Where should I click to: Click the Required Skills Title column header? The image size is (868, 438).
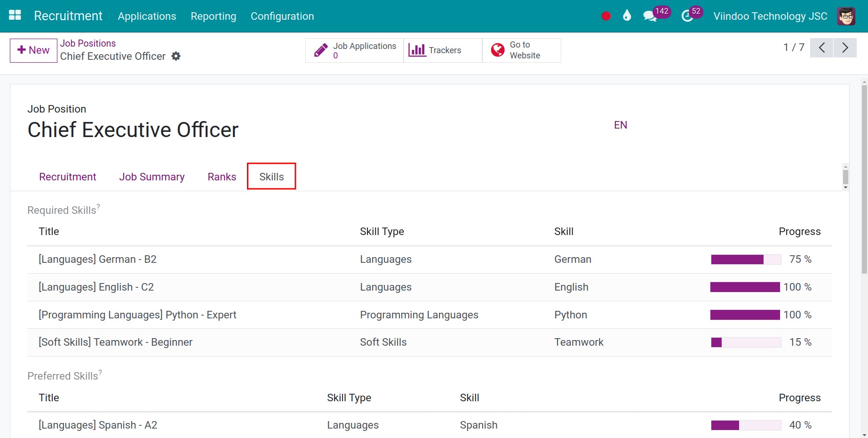click(x=49, y=231)
